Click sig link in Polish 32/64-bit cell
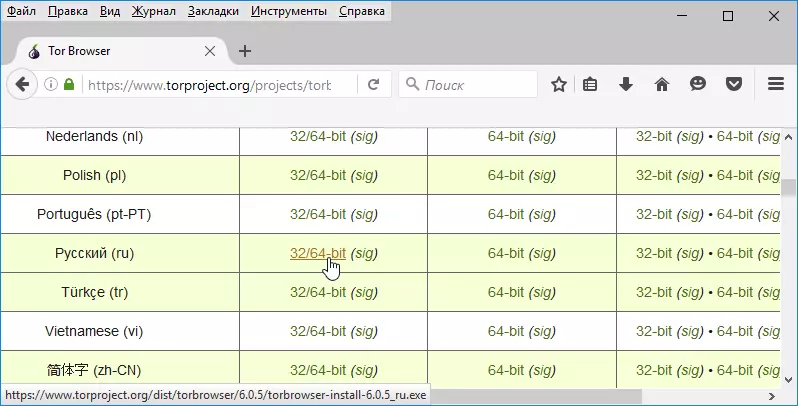The width and height of the screenshot is (798, 406). [x=364, y=176]
